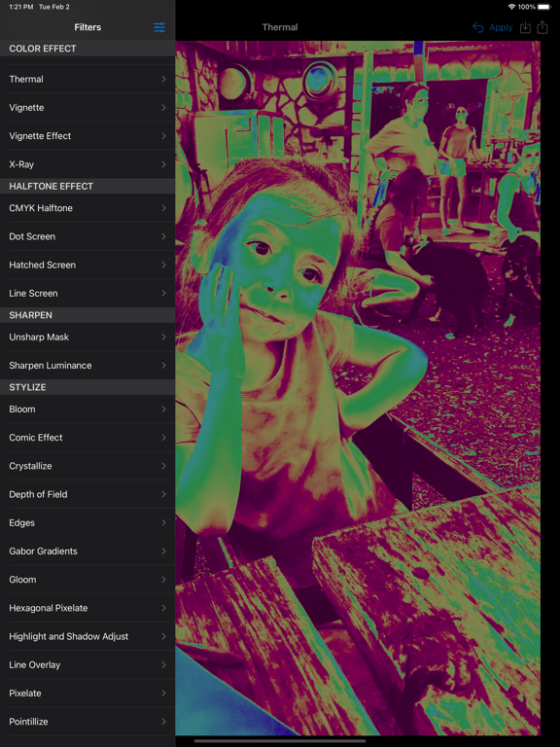This screenshot has width=560, height=747.
Task: Tap the battery indicator icon
Action: click(543, 7)
